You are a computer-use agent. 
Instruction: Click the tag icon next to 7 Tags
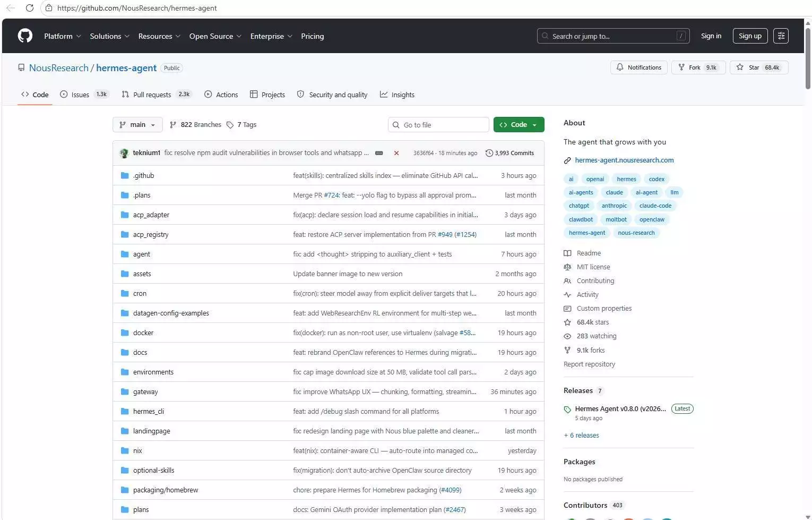(x=230, y=125)
